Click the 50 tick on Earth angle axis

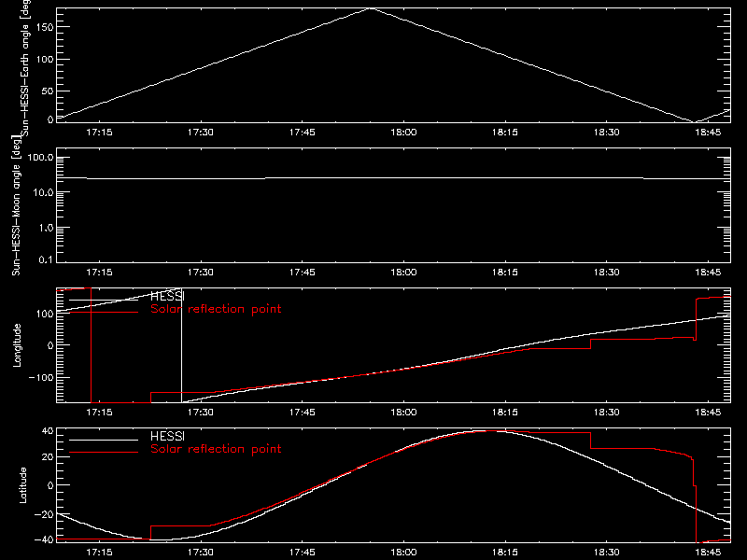48,91
